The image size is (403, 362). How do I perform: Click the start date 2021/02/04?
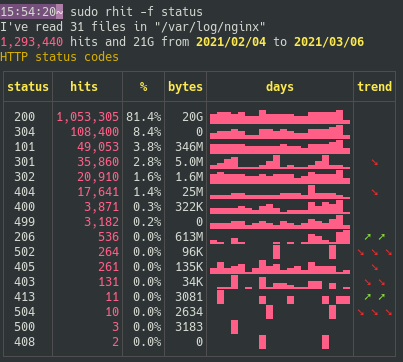point(231,42)
